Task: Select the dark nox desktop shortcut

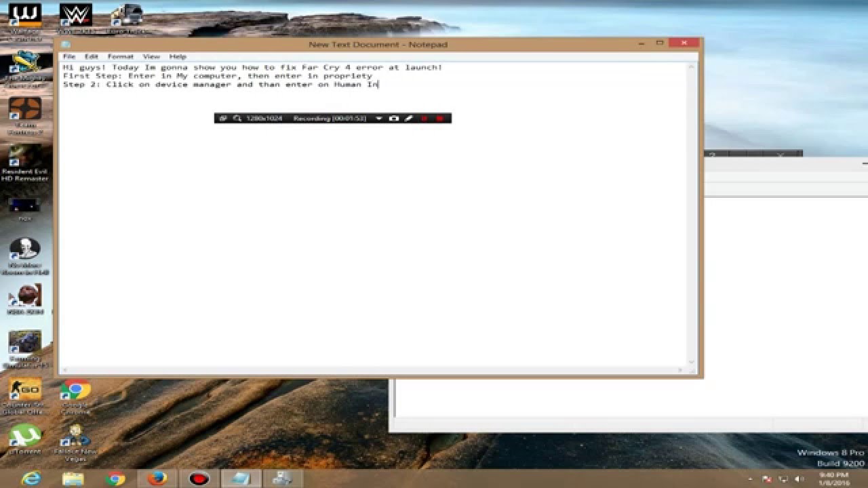Action: [x=25, y=209]
